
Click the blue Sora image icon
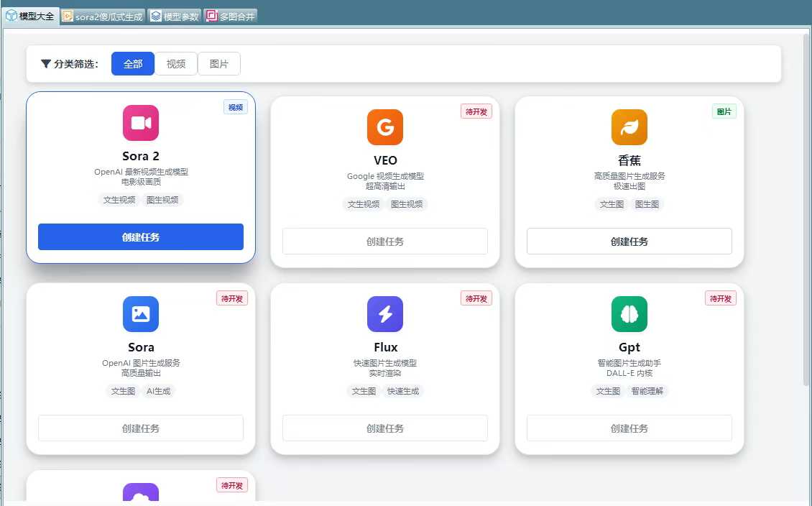point(141,314)
